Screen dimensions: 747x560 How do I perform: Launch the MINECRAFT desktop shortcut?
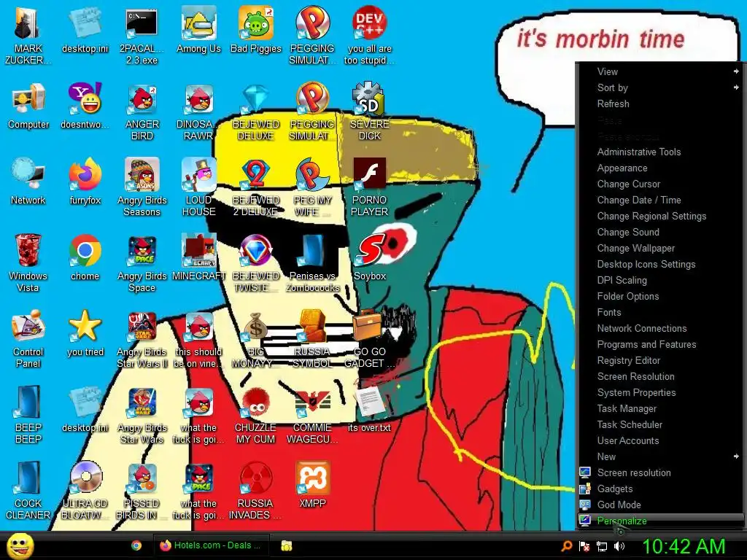click(198, 257)
